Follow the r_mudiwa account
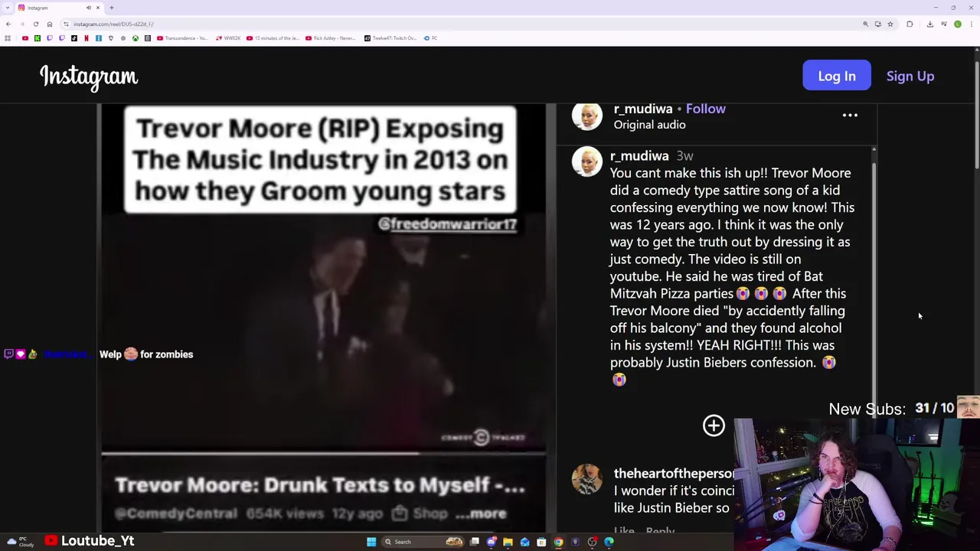 [705, 109]
